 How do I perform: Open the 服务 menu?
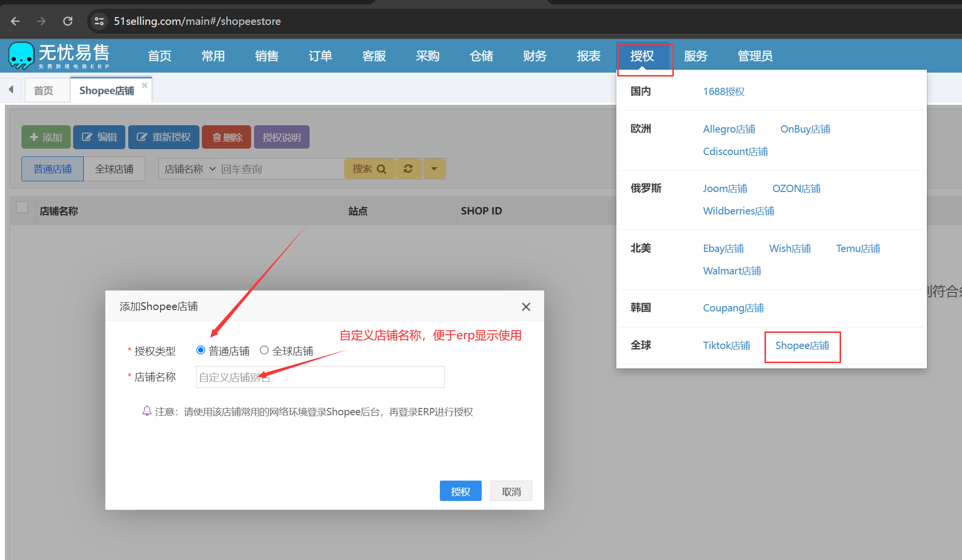coord(696,56)
